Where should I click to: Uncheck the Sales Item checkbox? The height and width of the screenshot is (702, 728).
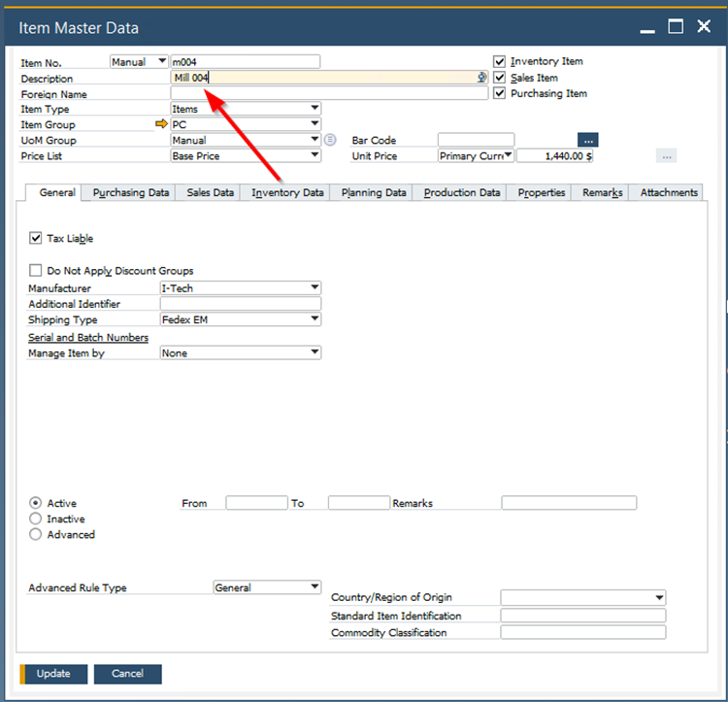tap(499, 78)
